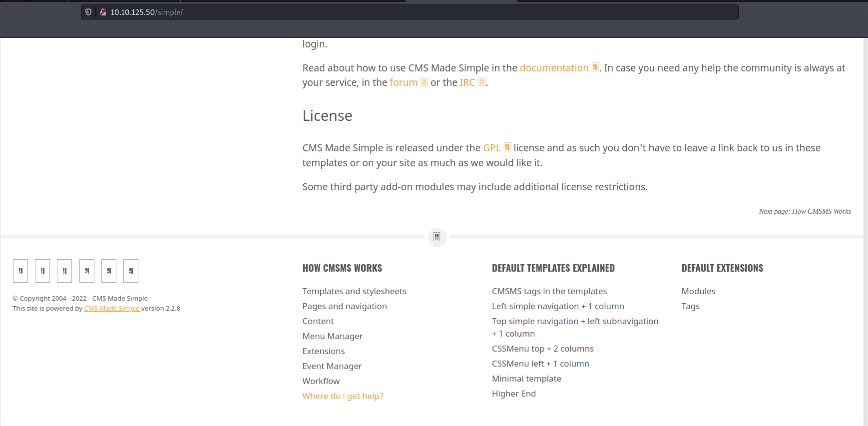Open the forum link

click(x=404, y=82)
